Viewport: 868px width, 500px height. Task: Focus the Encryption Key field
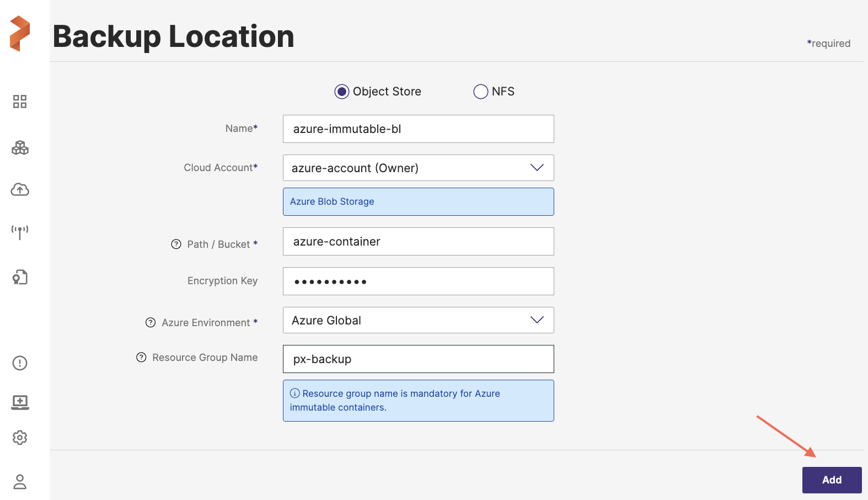418,281
